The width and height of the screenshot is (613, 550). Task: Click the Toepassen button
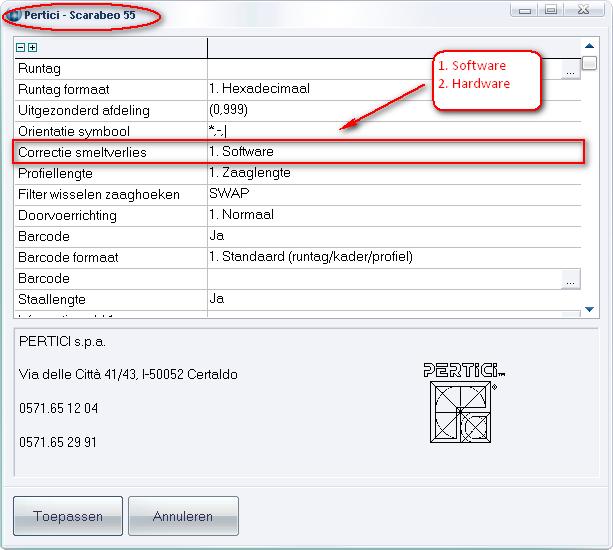pos(68,516)
